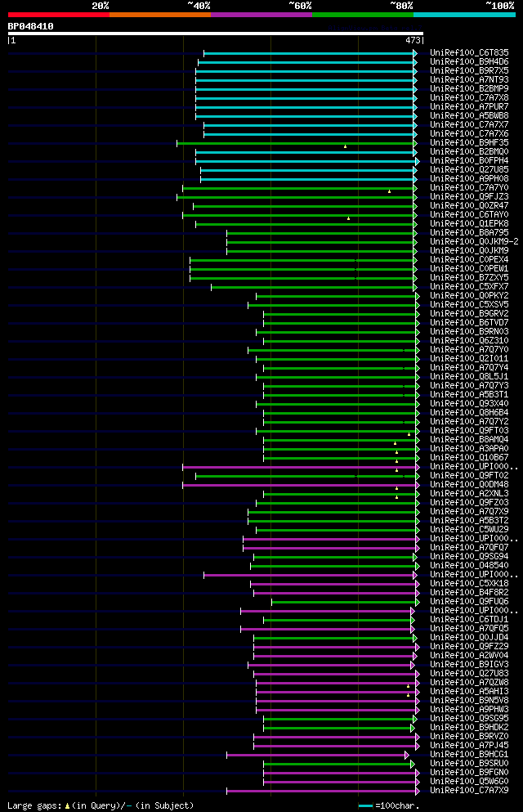Select the UniRef100_A7Q7X9 label
523x812 pixels.
469,512
